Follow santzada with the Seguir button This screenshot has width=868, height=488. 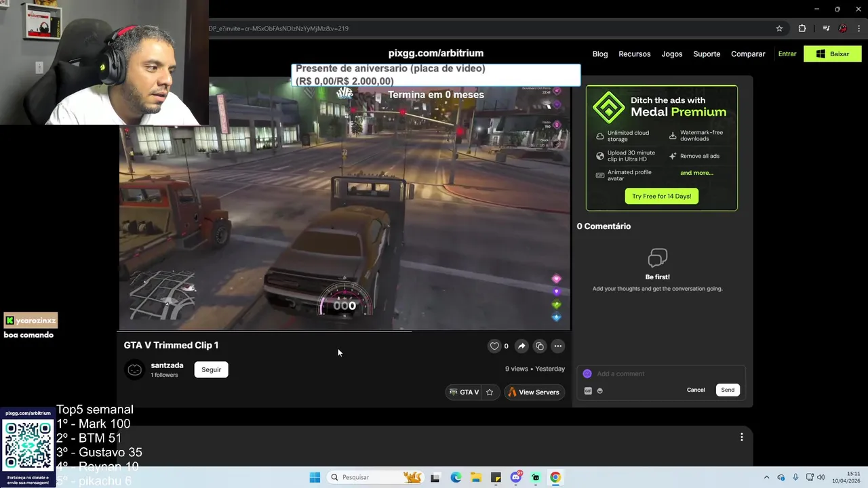click(211, 369)
